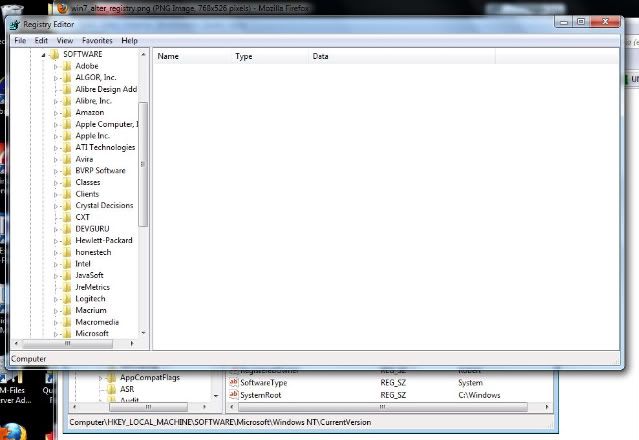Viewport: 639px width, 440px height.
Task: Expand the Microsoft key
Action: tap(56, 334)
